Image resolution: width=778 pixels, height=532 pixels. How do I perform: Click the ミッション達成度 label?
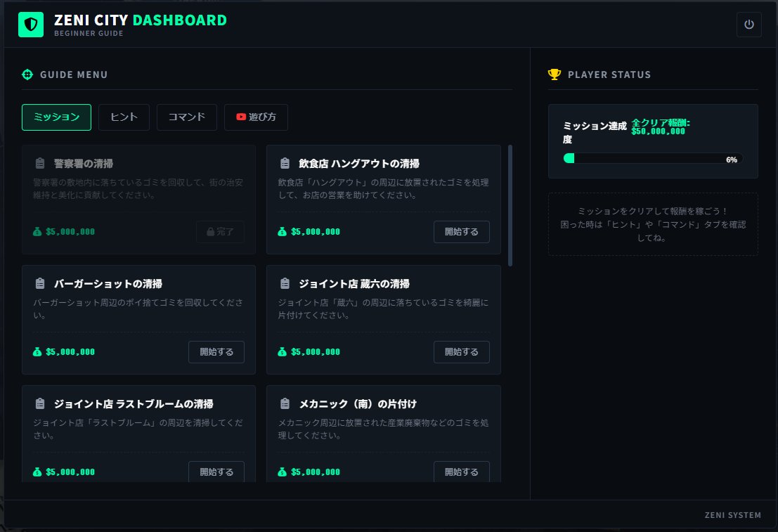click(595, 132)
